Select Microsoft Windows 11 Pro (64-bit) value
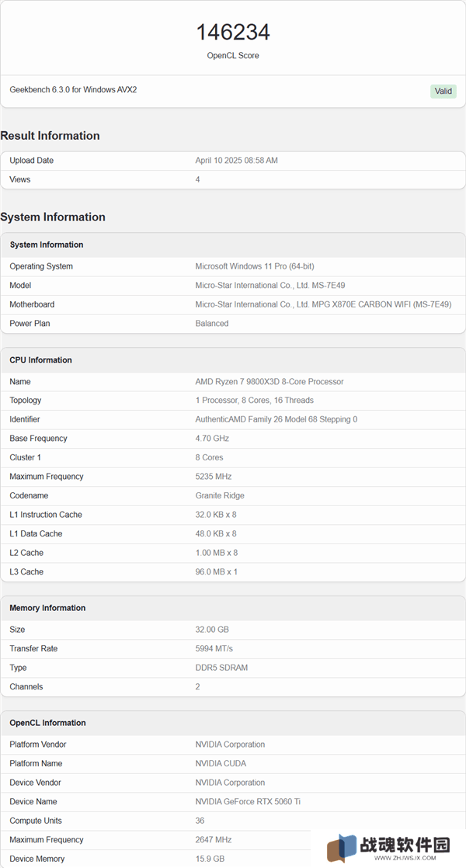This screenshot has width=466, height=868. tap(255, 266)
